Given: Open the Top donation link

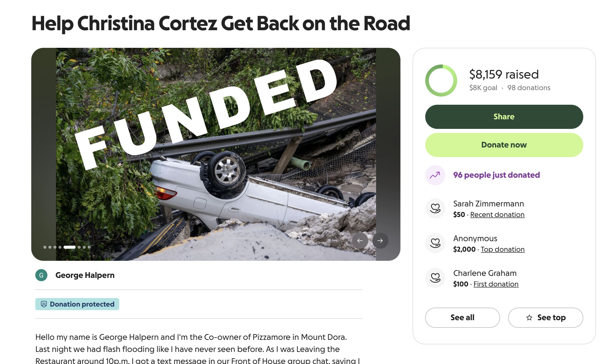Looking at the screenshot, I should click(502, 249).
